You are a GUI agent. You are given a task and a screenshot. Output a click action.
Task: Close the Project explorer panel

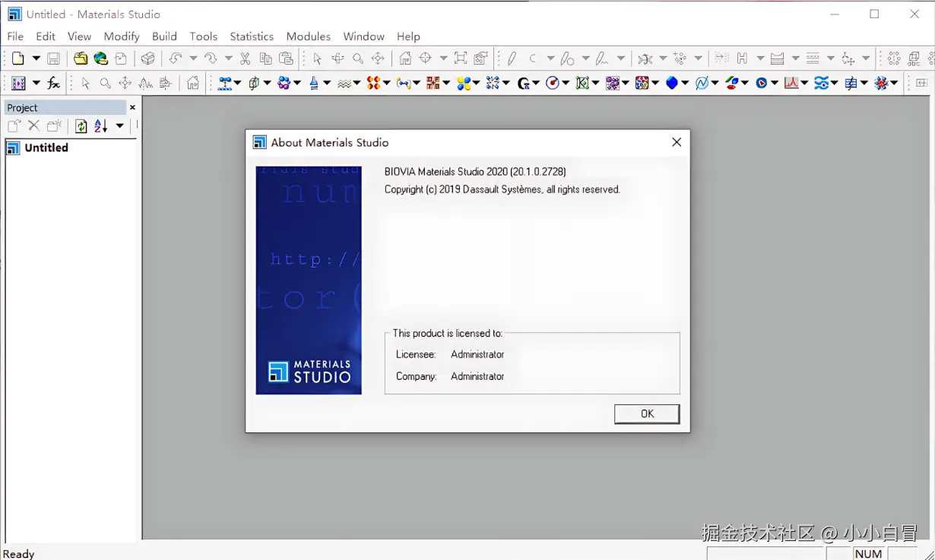pos(132,108)
